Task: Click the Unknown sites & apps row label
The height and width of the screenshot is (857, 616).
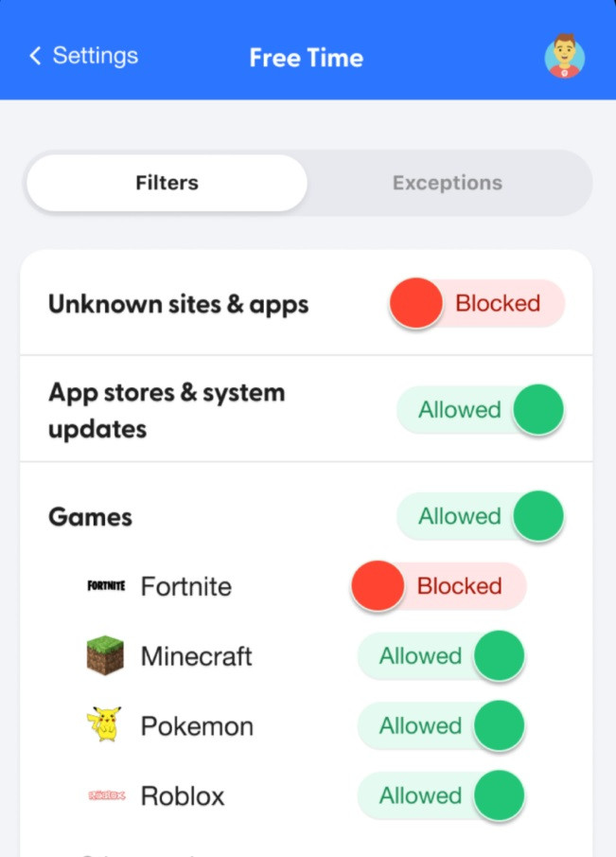Action: (x=179, y=303)
